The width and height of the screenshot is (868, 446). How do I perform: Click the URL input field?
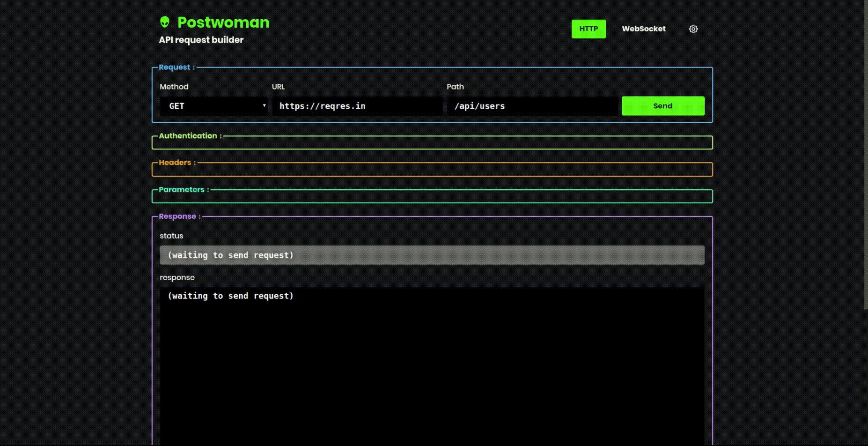[357, 106]
